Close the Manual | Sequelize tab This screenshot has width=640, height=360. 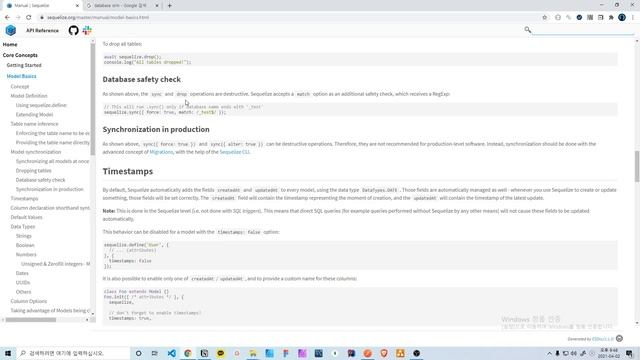pyautogui.click(x=78, y=6)
